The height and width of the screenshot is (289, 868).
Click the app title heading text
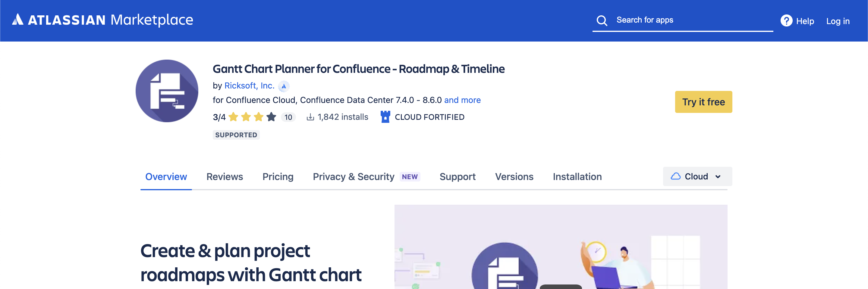(359, 69)
